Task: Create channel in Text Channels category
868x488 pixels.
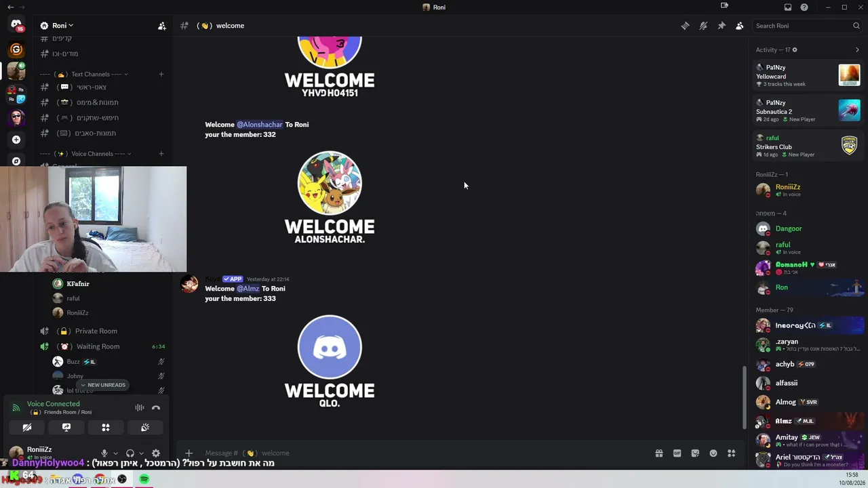Action: coord(161,74)
